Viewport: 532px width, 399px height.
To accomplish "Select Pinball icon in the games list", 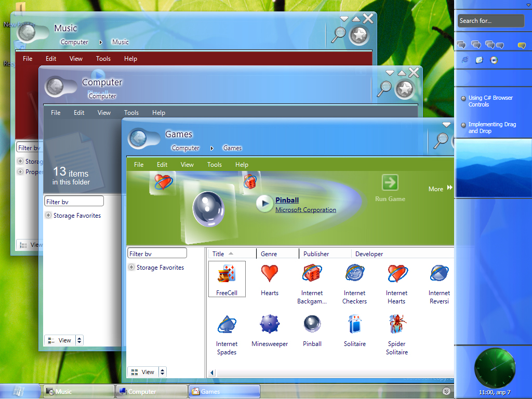I will point(312,324).
